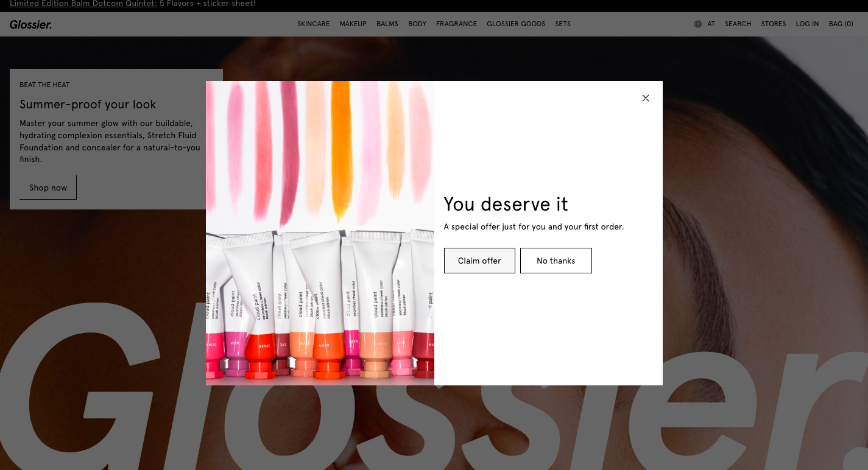This screenshot has height=470, width=868.
Task: Select Log In in the header
Action: tap(807, 24)
